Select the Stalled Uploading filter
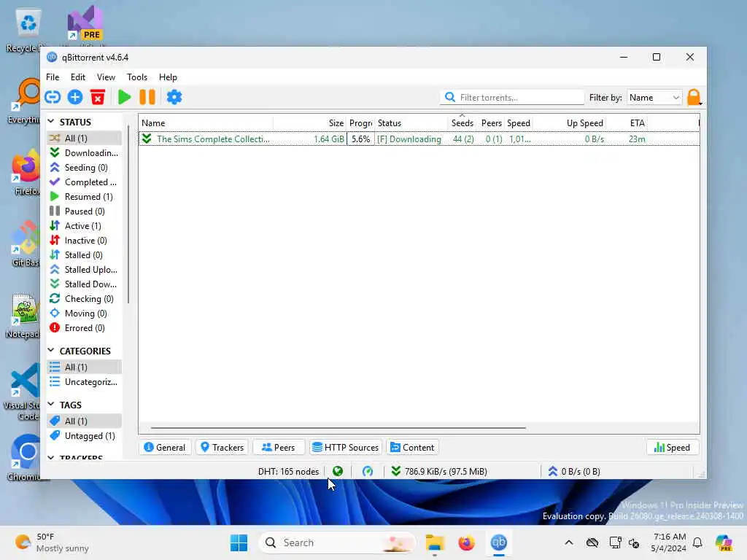747x560 pixels. click(85, 270)
